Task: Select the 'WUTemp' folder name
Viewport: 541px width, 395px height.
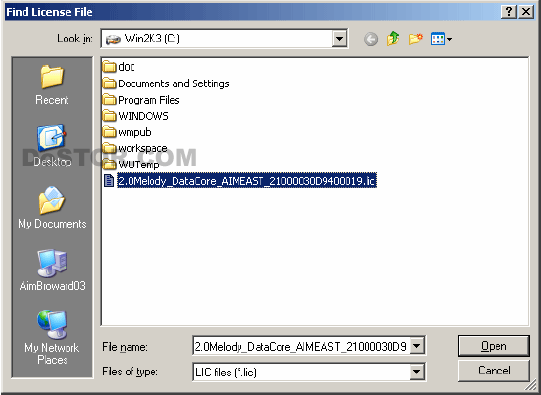Action: [139, 165]
